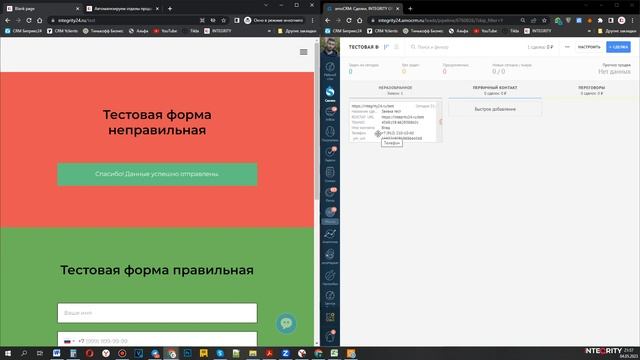The image size is (640, 360).
Task: Switch to pipeline view next to pipeline name
Action: click(387, 47)
